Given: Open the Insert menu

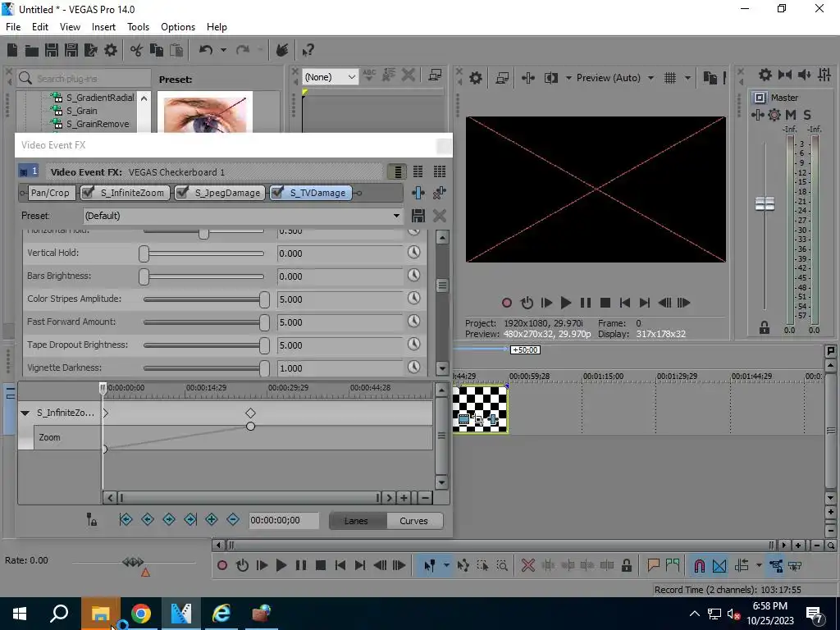Looking at the screenshot, I should click(x=103, y=27).
